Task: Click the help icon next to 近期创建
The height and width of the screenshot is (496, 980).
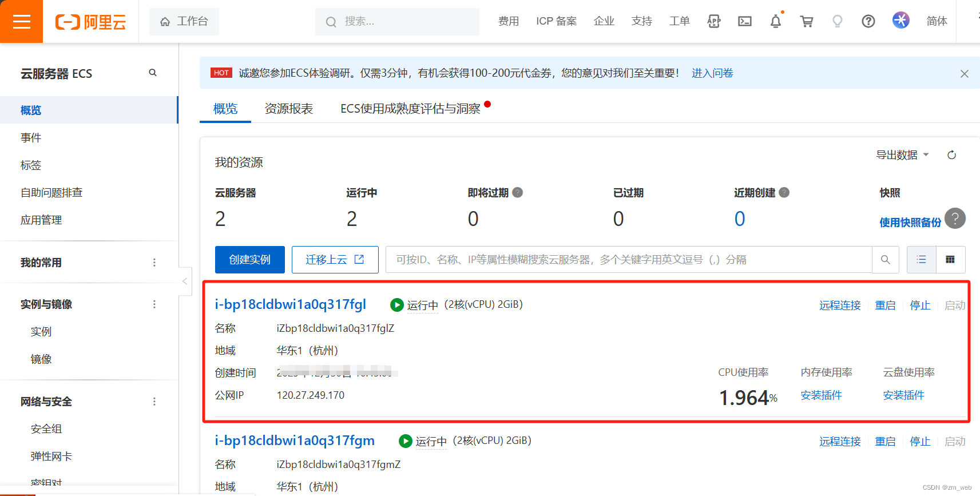Action: (784, 193)
